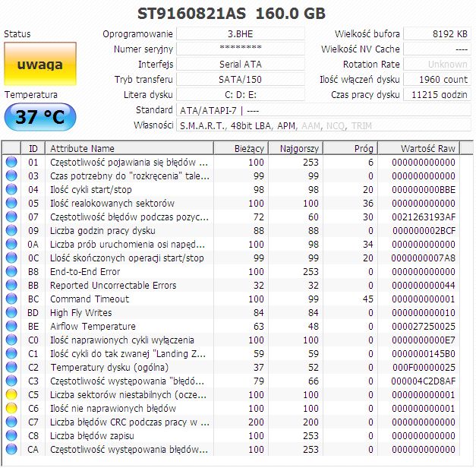
Task: Click the blue status icon for attribute C8
Action: click(x=11, y=435)
